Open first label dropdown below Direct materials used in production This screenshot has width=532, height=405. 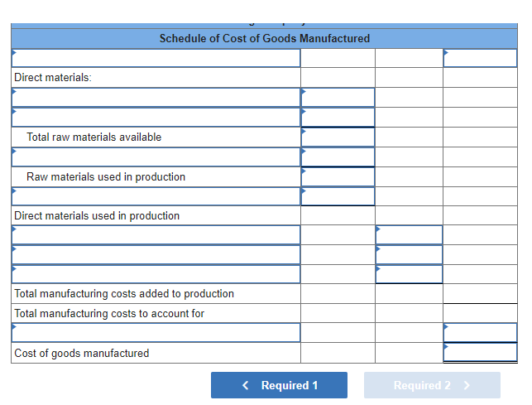pyautogui.click(x=156, y=234)
